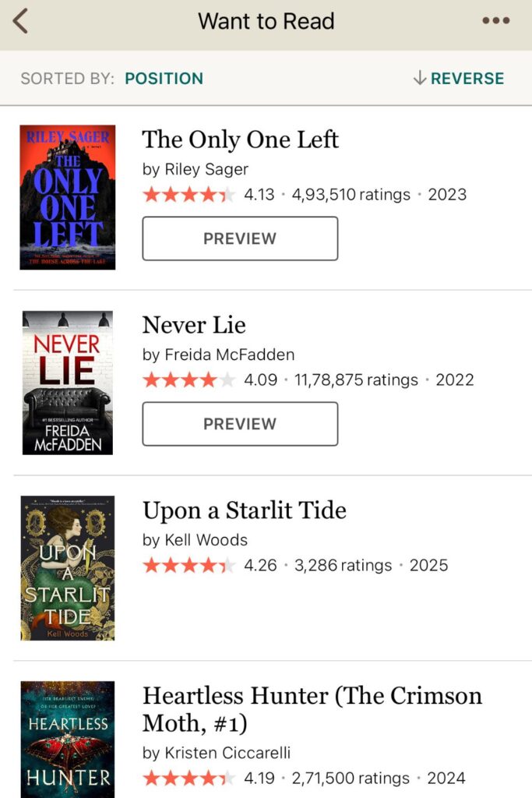Open Heartless Hunter cover thumbnail

coord(68,740)
